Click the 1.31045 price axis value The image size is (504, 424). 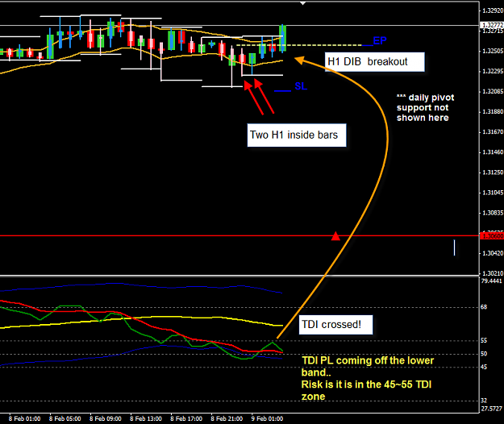click(x=493, y=193)
